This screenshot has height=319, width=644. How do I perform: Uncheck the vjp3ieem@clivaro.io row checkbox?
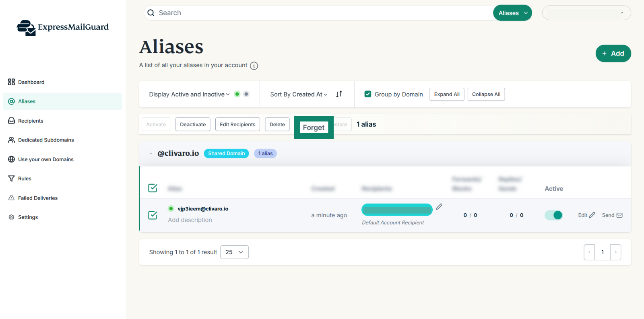click(x=153, y=215)
